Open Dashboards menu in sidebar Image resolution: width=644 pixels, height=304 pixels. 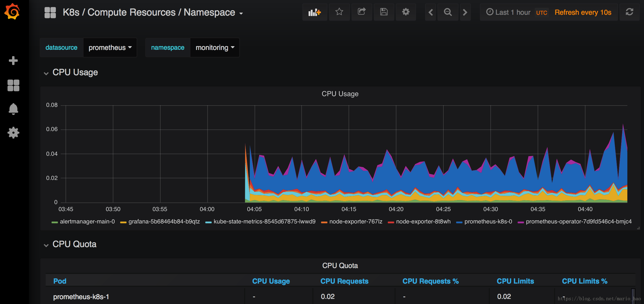tap(13, 85)
